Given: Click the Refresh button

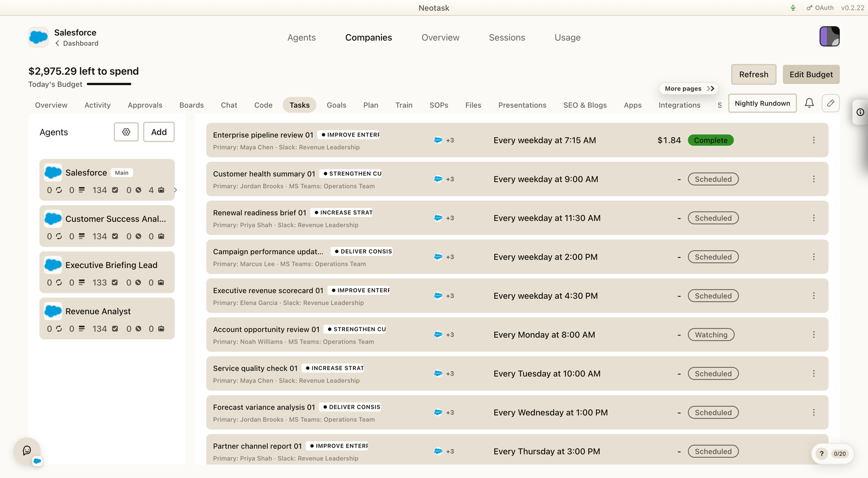Looking at the screenshot, I should click(754, 74).
